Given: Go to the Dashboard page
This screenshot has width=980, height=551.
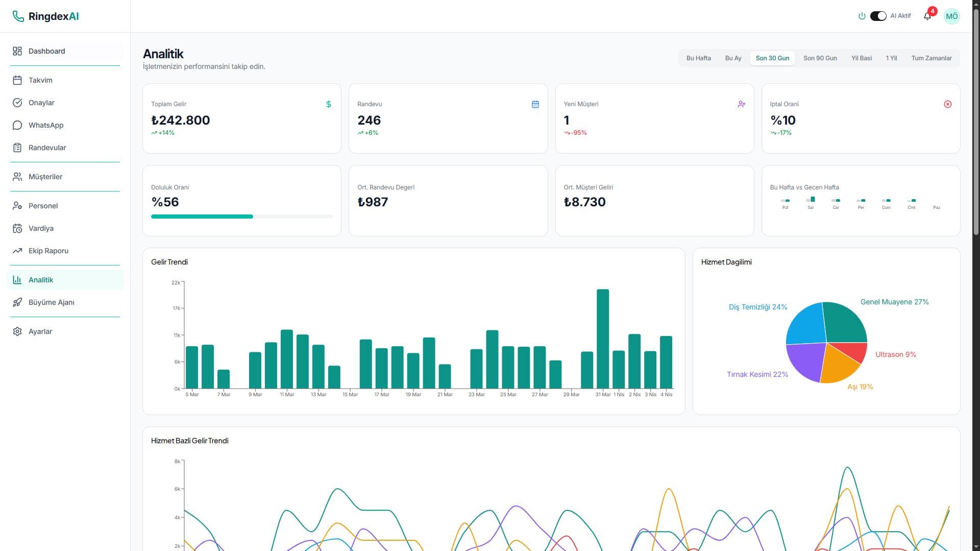Looking at the screenshot, I should (x=65, y=51).
